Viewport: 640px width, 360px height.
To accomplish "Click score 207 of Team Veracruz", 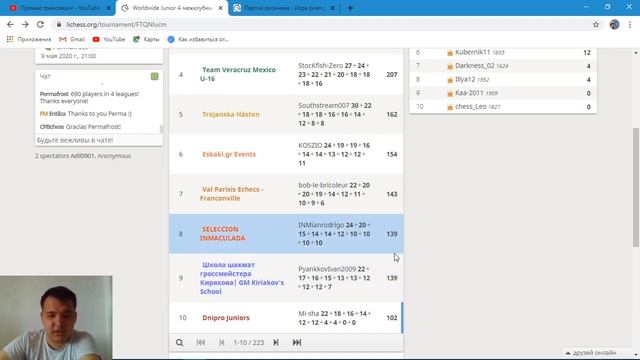I will (392, 75).
